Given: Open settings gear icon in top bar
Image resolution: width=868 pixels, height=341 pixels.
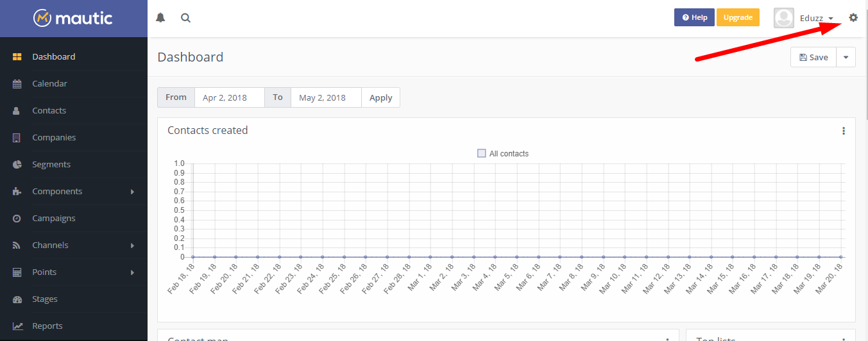Looking at the screenshot, I should pos(853,18).
